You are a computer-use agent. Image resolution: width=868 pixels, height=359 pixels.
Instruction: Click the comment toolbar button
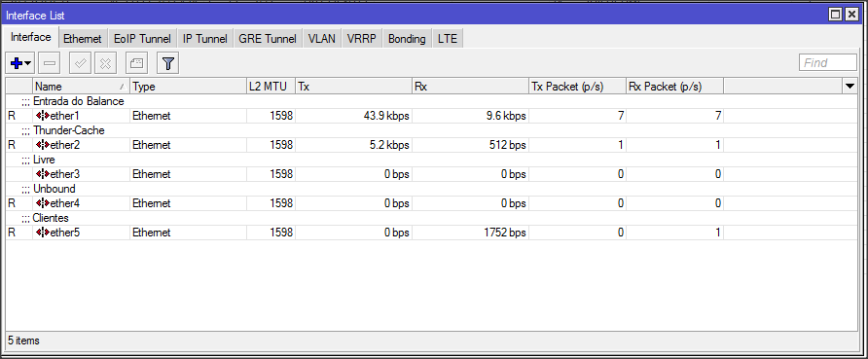pyautogui.click(x=136, y=63)
